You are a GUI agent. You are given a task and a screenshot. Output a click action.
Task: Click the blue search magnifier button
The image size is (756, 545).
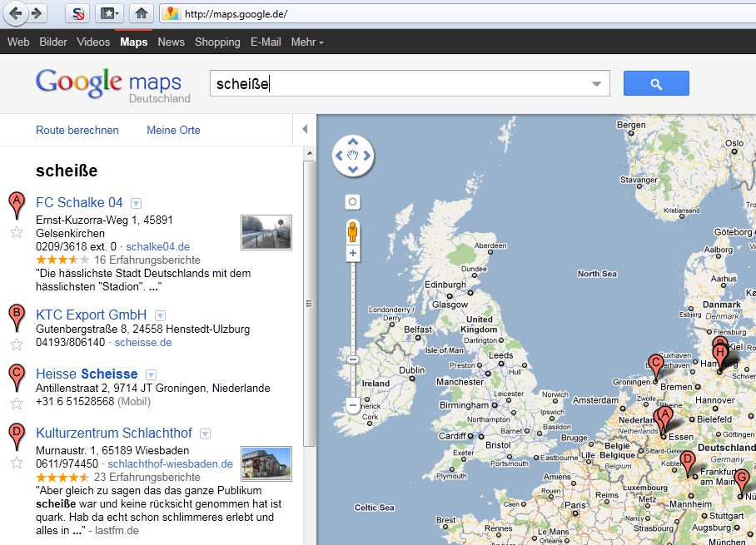pos(656,83)
